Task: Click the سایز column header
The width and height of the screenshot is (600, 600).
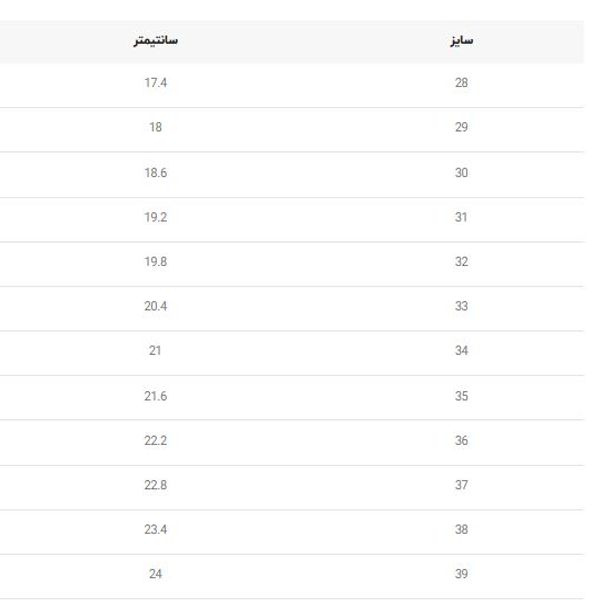Action: (461, 41)
